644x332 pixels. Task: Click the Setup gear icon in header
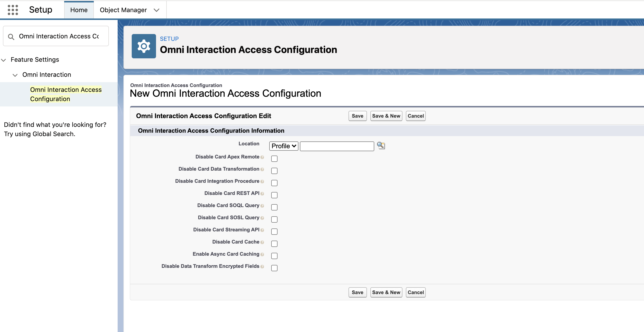pyautogui.click(x=144, y=46)
